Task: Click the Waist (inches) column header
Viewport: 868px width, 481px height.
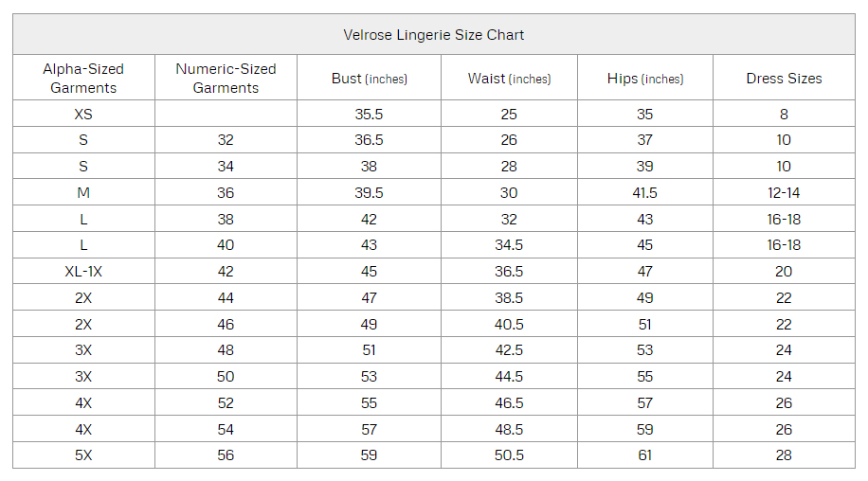Action: (509, 79)
